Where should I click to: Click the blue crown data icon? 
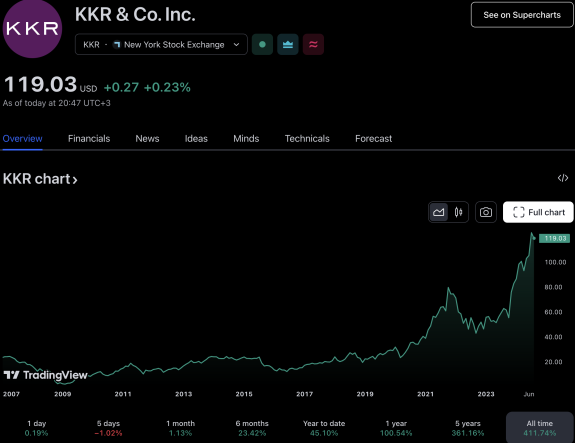click(x=288, y=44)
